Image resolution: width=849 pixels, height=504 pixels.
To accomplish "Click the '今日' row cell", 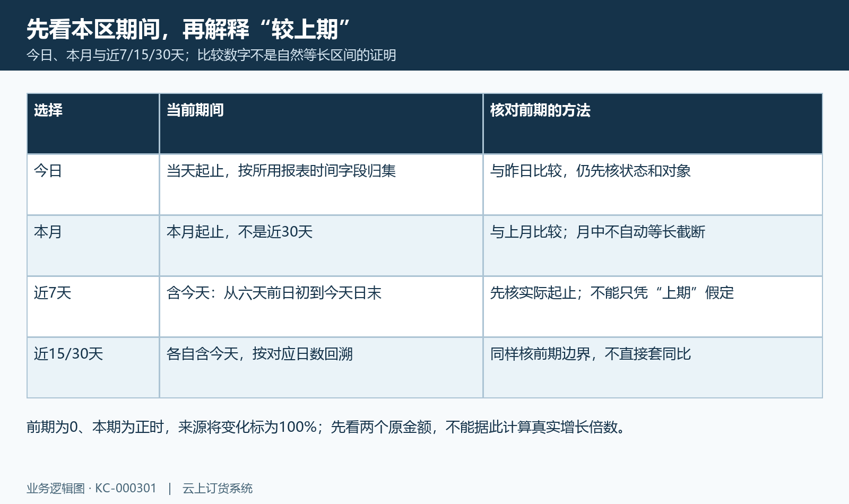I will coord(93,185).
